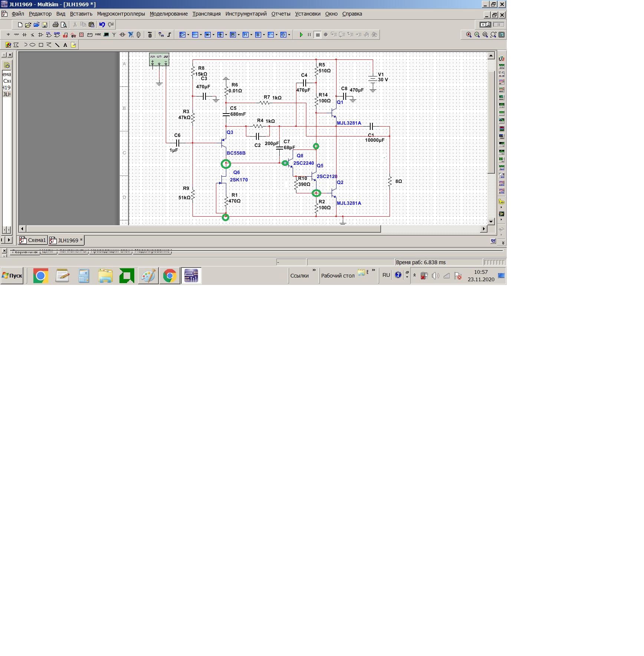This screenshot has height=656, width=644.
Task: Place a source component (ground symbol icon)
Action: [x=8, y=35]
